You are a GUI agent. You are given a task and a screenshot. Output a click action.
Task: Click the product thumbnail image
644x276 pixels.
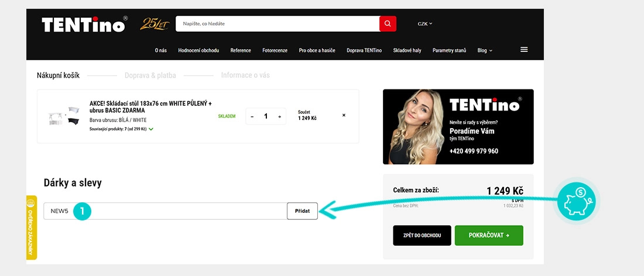64,116
